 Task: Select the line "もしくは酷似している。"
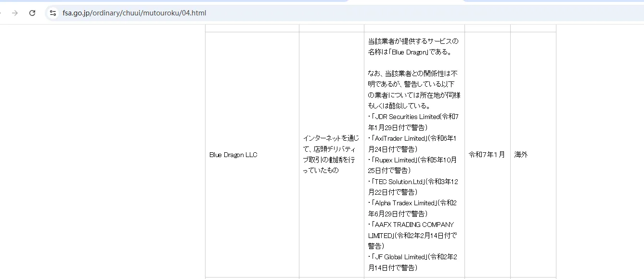pyautogui.click(x=399, y=106)
